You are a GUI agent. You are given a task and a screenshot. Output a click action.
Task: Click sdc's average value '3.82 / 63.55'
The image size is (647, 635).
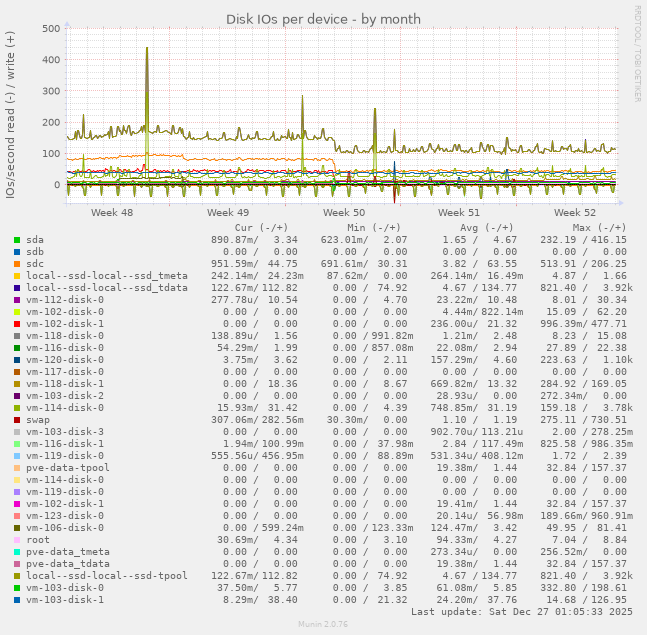tap(479, 264)
